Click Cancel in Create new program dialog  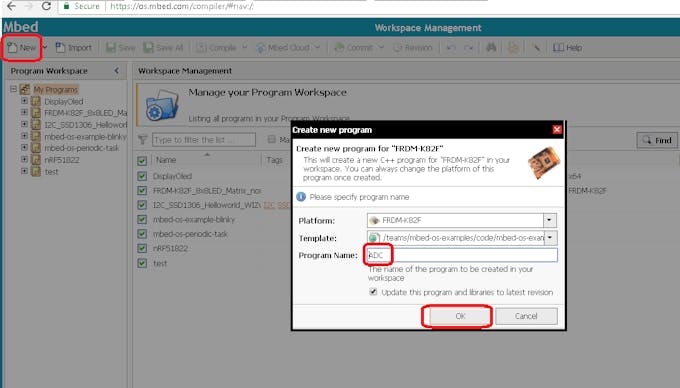[526, 316]
